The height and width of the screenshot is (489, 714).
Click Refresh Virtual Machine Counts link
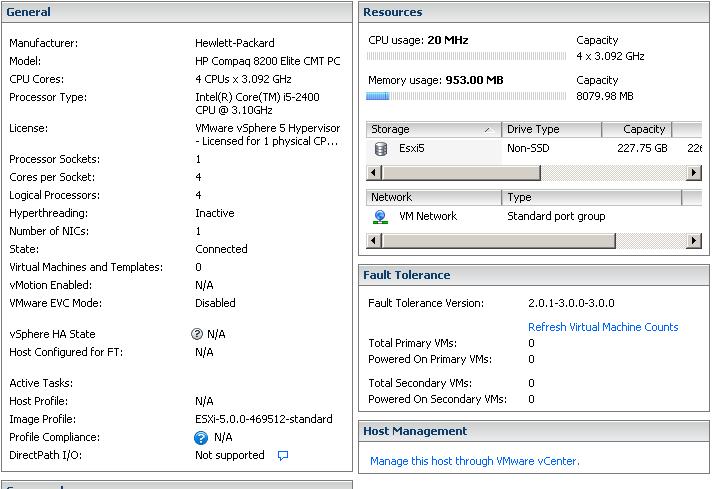pos(603,327)
